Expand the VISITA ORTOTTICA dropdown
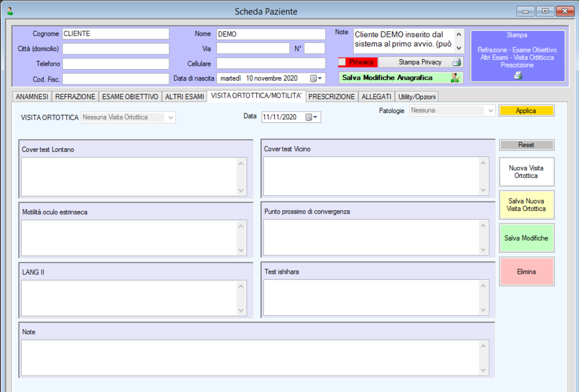Screen dimensions: 579x392 (171, 118)
